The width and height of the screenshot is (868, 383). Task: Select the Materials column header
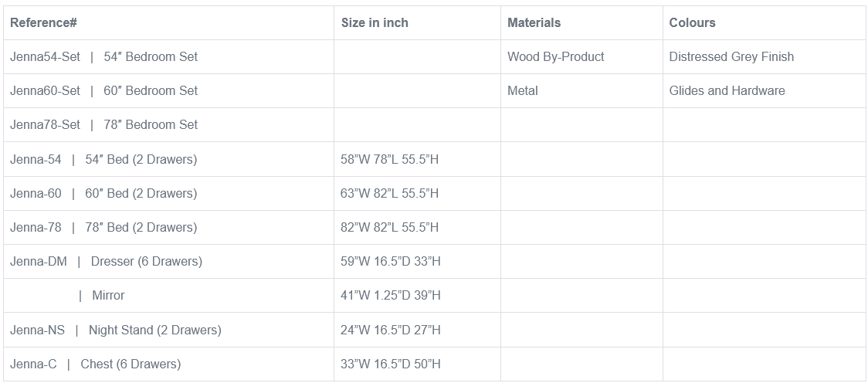534,22
